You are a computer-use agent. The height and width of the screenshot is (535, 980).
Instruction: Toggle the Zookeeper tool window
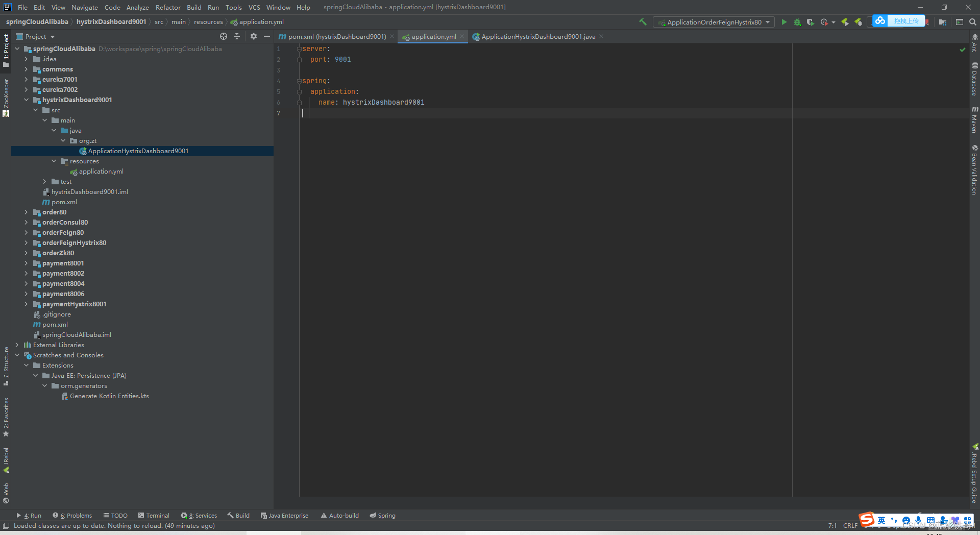pyautogui.click(x=6, y=98)
